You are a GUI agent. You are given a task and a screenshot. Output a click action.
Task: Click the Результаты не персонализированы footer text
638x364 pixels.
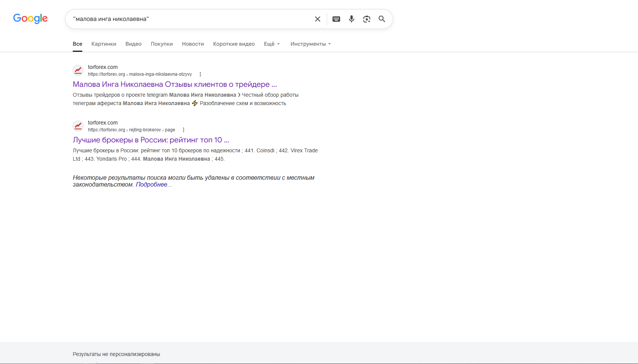coord(116,354)
